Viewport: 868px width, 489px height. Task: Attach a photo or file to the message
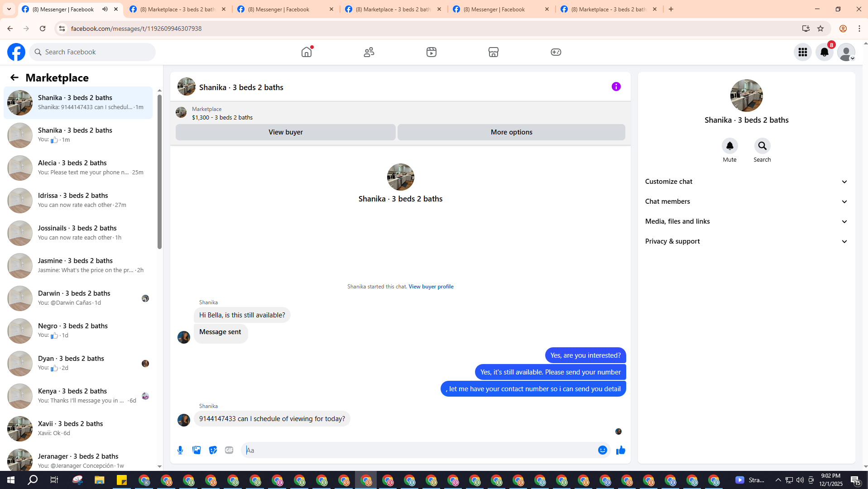[x=197, y=450]
